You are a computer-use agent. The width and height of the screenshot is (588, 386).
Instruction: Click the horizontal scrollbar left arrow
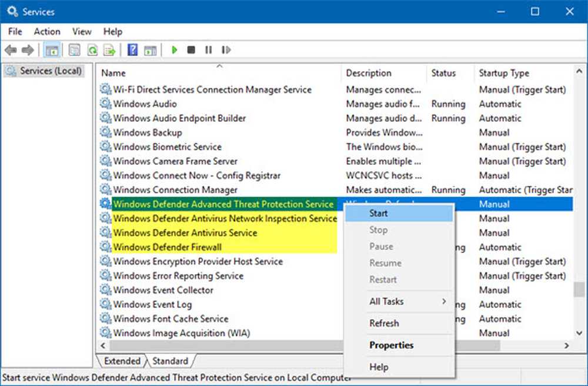click(103, 345)
